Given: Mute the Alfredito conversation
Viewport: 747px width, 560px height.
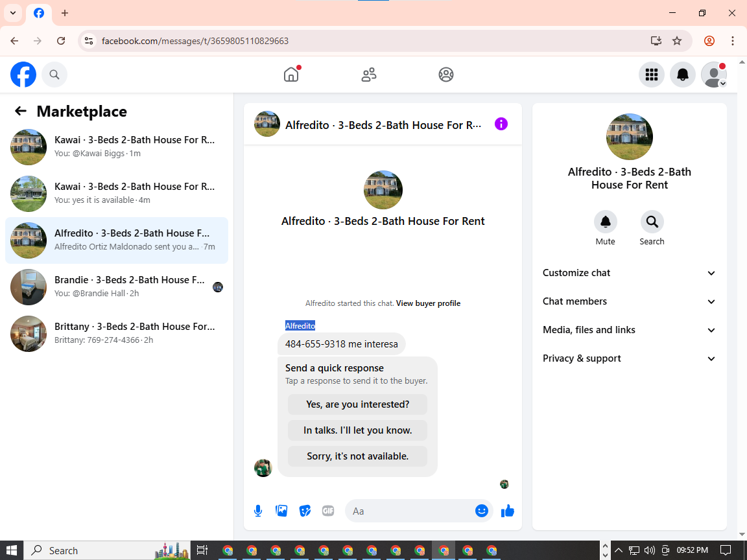Looking at the screenshot, I should pyautogui.click(x=606, y=222).
